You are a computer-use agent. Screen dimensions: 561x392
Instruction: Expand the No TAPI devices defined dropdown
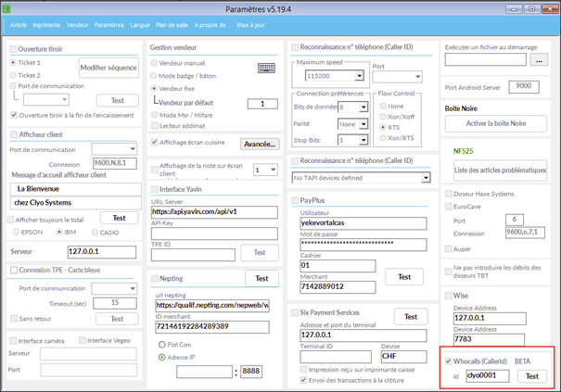tap(426, 178)
